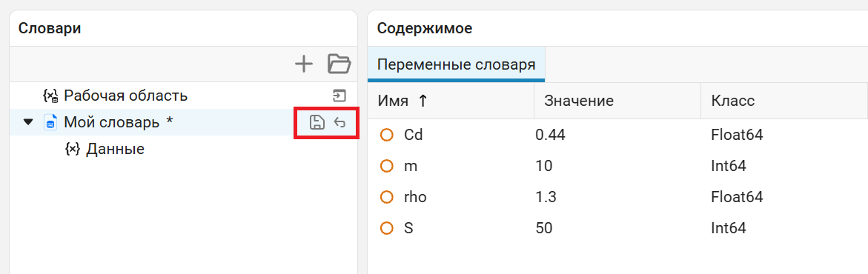Click the value 50 in S row
The height and width of the screenshot is (274, 868).
click(x=543, y=227)
